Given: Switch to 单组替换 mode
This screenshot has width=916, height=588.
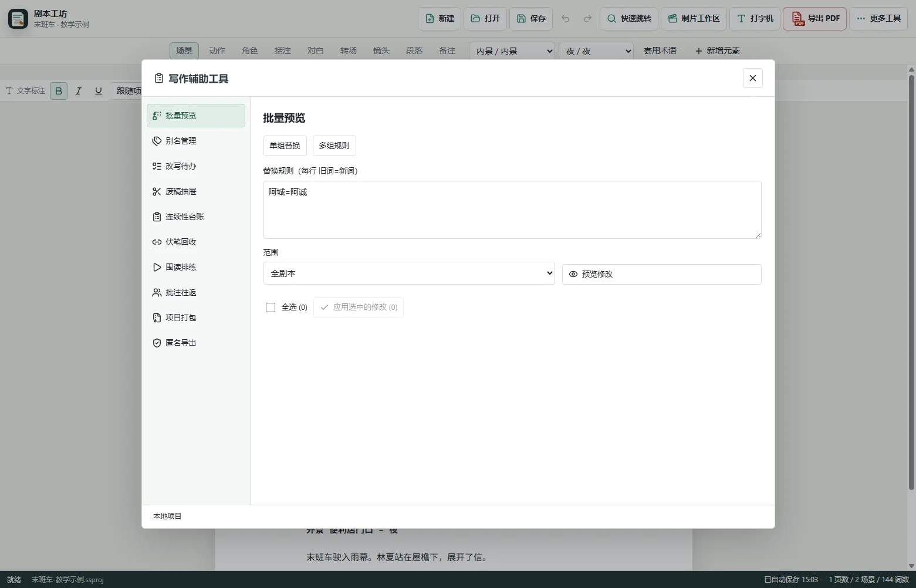Looking at the screenshot, I should [285, 146].
